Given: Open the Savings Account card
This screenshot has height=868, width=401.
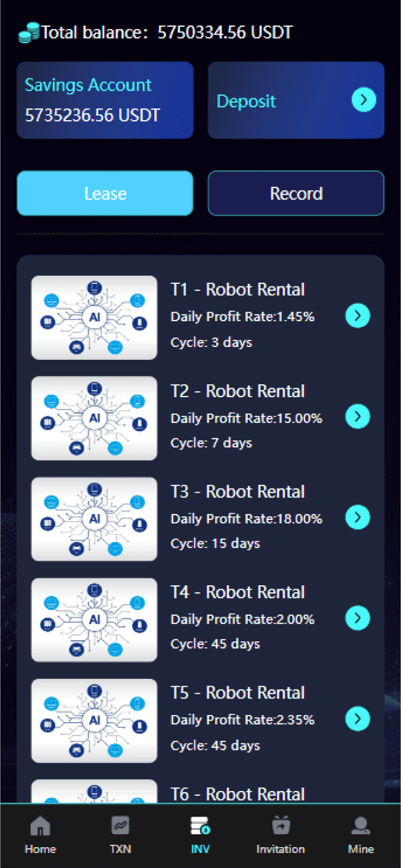Looking at the screenshot, I should [x=105, y=100].
